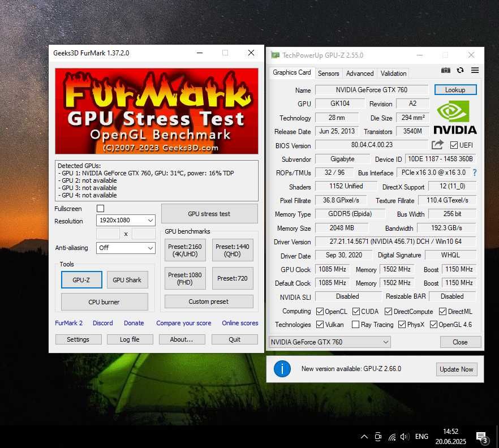This screenshot has height=448, width=499.
Task: Click the BIOS Version value 80.04.C4.00.23
Action: 372,145
